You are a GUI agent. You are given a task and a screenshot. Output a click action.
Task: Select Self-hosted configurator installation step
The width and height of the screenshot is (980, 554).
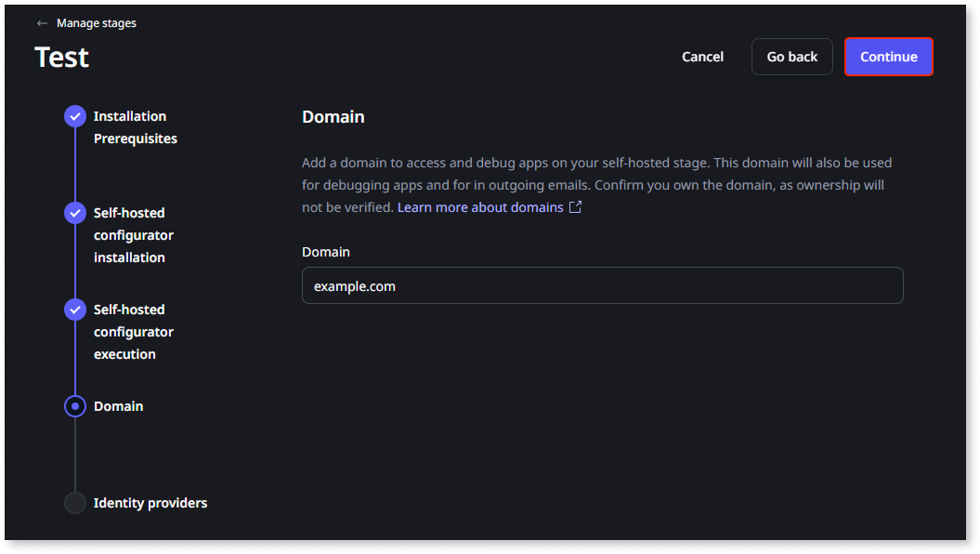coord(134,235)
